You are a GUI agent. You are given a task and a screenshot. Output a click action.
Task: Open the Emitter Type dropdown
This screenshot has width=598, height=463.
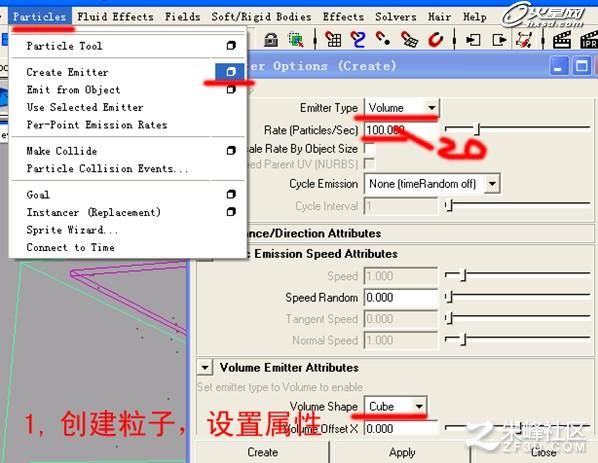pyautogui.click(x=402, y=108)
